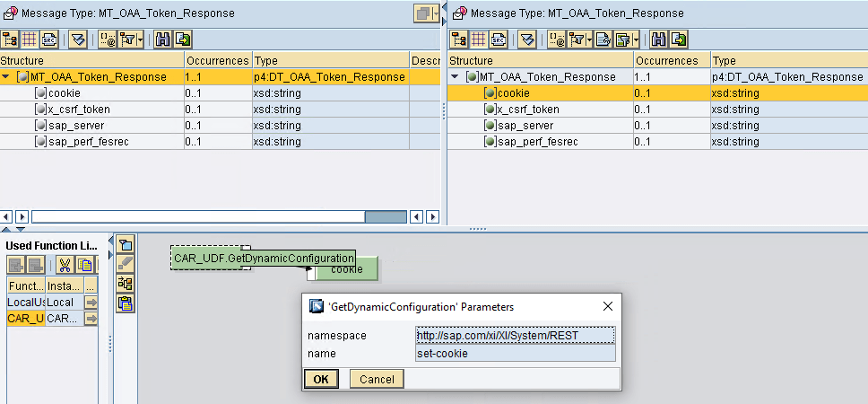
Task: Open the last dropdown arrow in target toolbar
Action: 636,40
